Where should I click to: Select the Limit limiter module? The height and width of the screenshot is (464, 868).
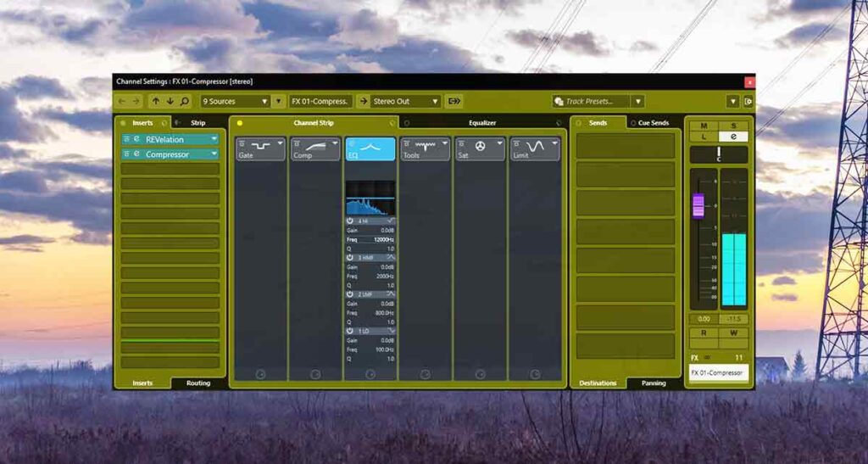tap(535, 149)
